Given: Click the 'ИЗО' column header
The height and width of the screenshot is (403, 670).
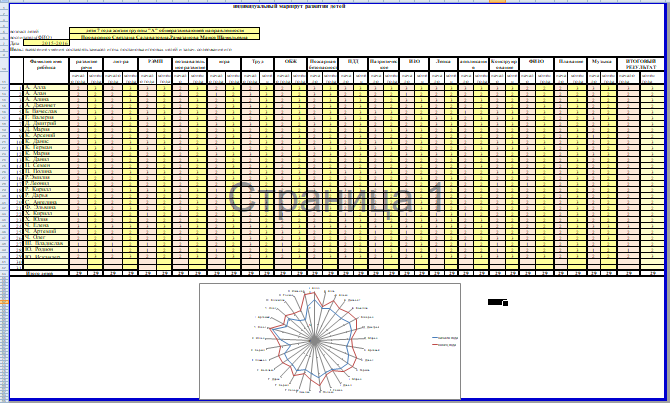Looking at the screenshot, I should (414, 61).
